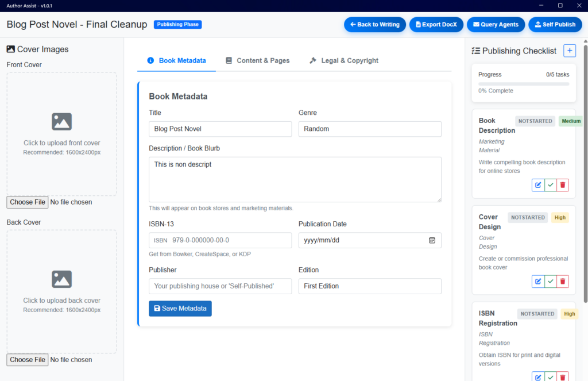
Task: Click edit icon on Book Description task
Action: pos(538,185)
